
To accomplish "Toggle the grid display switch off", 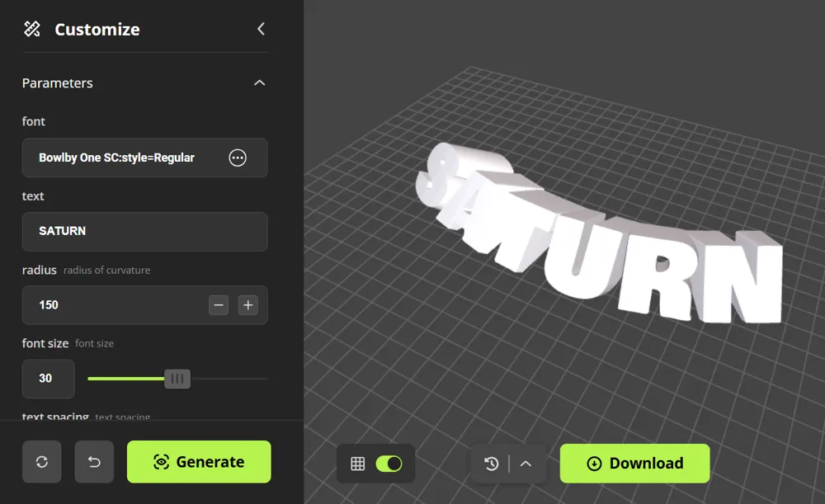I will pos(389,464).
